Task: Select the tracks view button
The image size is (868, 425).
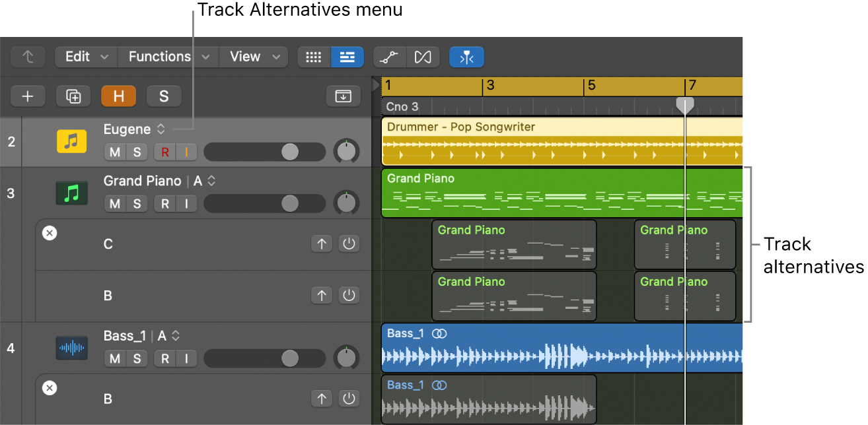Action: (347, 57)
